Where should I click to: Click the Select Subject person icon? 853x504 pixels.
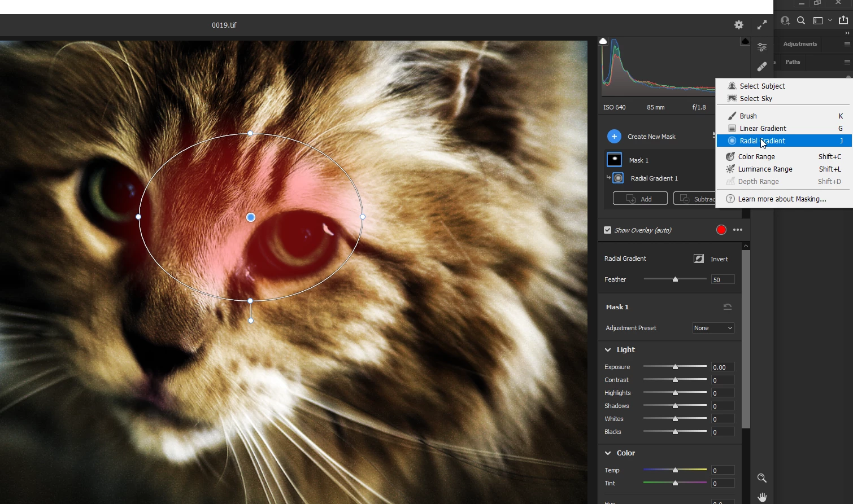(732, 86)
